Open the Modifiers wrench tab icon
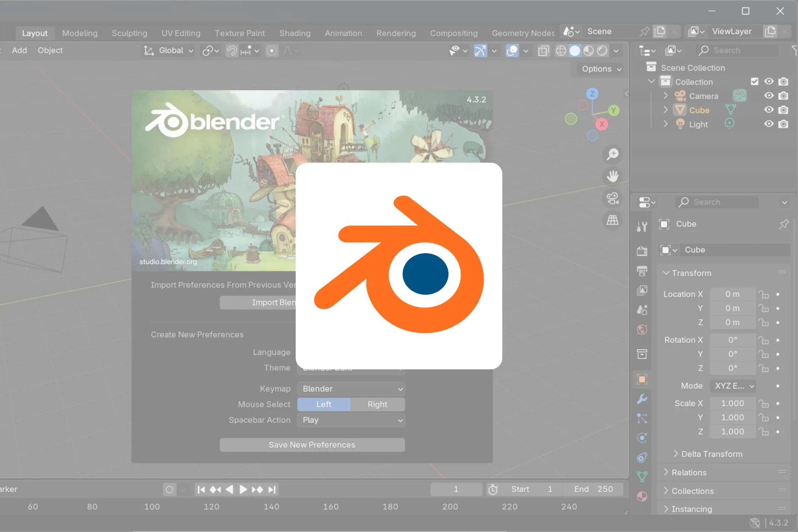The image size is (798, 532). (x=642, y=399)
